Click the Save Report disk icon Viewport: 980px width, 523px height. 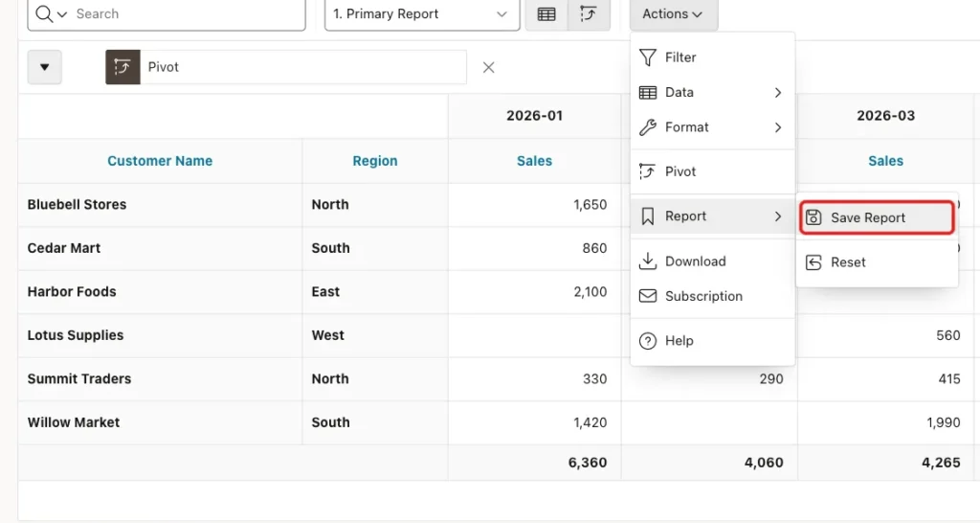pos(813,217)
